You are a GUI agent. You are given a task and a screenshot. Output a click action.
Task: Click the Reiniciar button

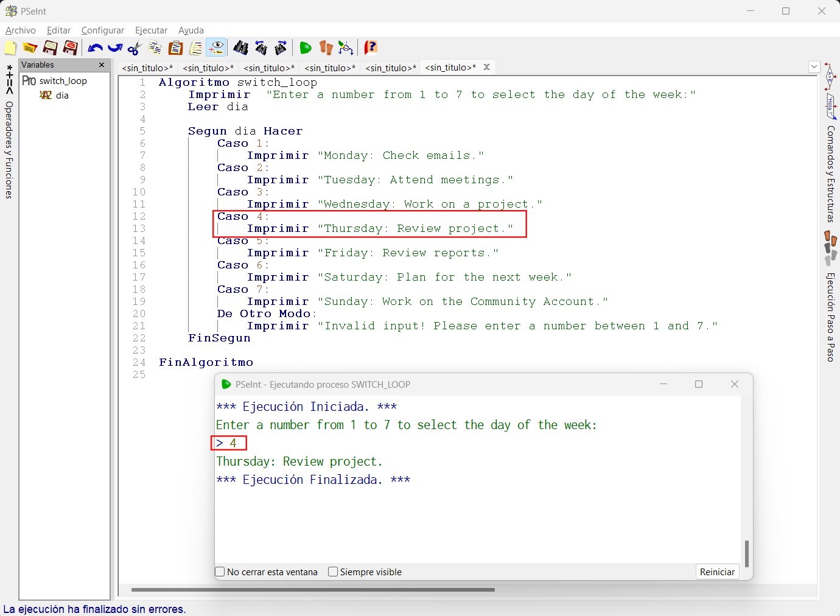(x=717, y=572)
